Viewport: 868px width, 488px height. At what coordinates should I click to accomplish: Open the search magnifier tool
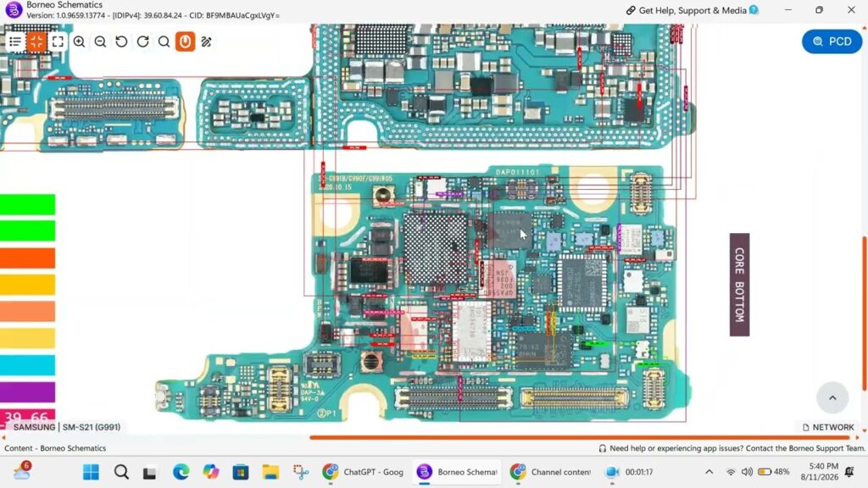[x=164, y=42]
